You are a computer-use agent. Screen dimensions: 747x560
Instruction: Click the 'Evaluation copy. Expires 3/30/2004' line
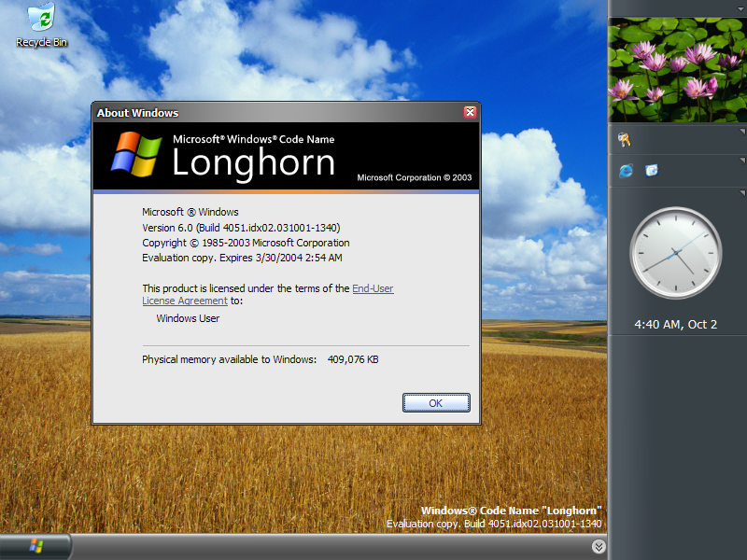coord(242,258)
